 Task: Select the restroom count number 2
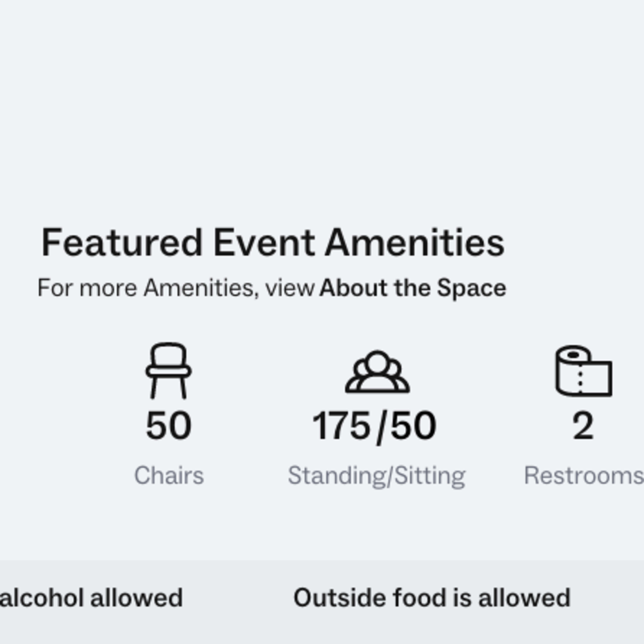pyautogui.click(x=583, y=425)
